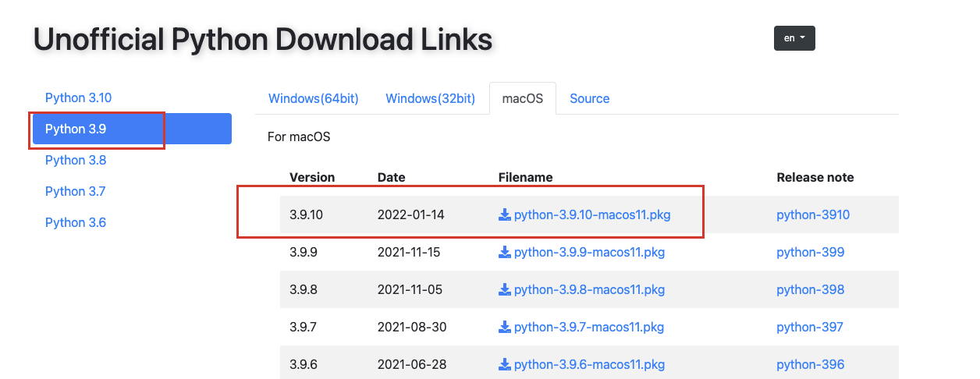Switch to the macOS tab
This screenshot has height=379, width=980.
pos(523,98)
